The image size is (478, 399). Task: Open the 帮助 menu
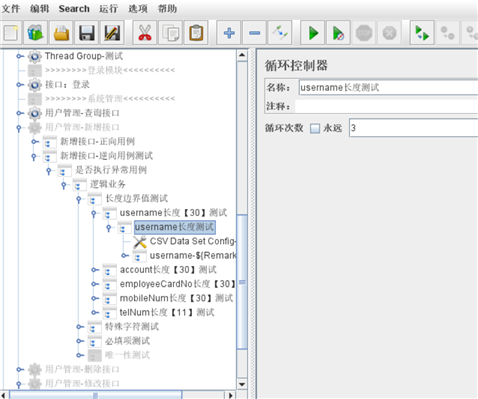[x=167, y=9]
